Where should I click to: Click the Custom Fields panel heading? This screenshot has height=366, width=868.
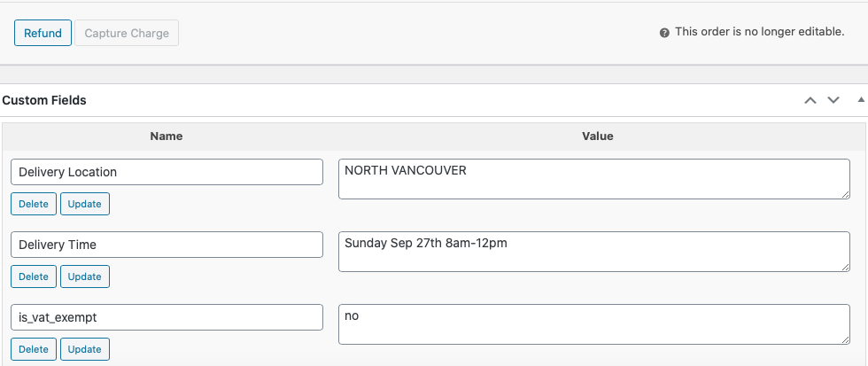click(x=44, y=100)
